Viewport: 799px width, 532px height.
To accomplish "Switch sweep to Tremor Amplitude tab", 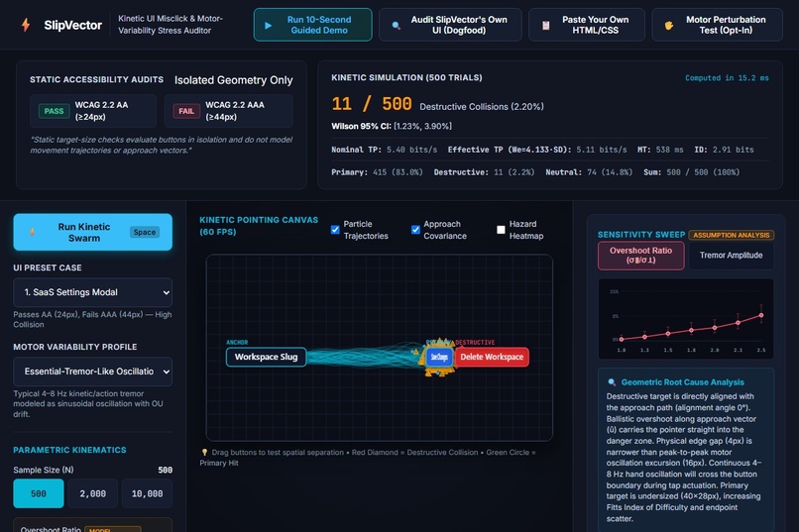I will pyautogui.click(x=731, y=255).
